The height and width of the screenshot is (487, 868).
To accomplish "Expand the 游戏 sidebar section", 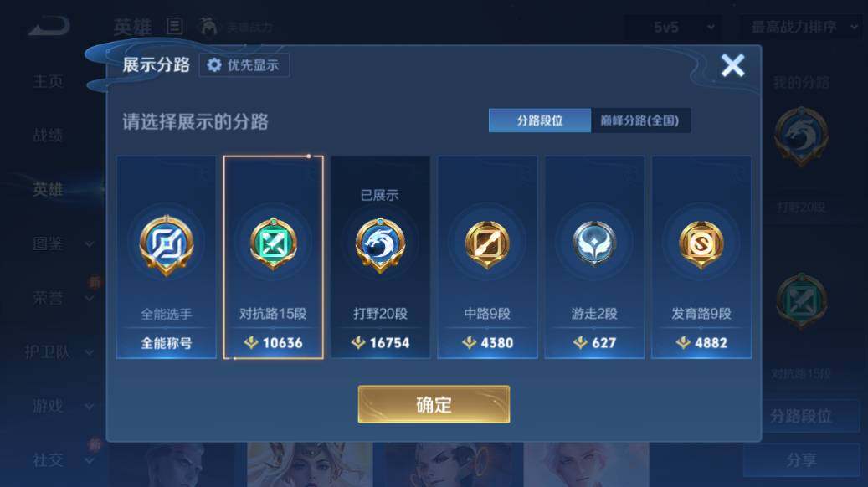I will click(x=63, y=406).
